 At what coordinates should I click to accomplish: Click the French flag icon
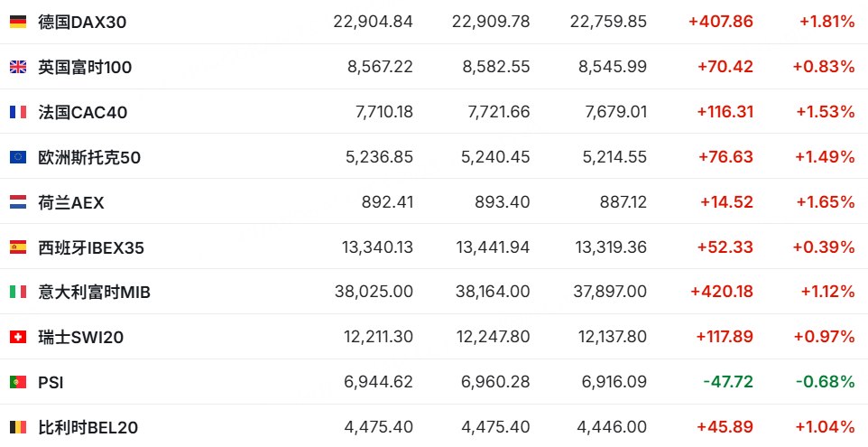(18, 112)
